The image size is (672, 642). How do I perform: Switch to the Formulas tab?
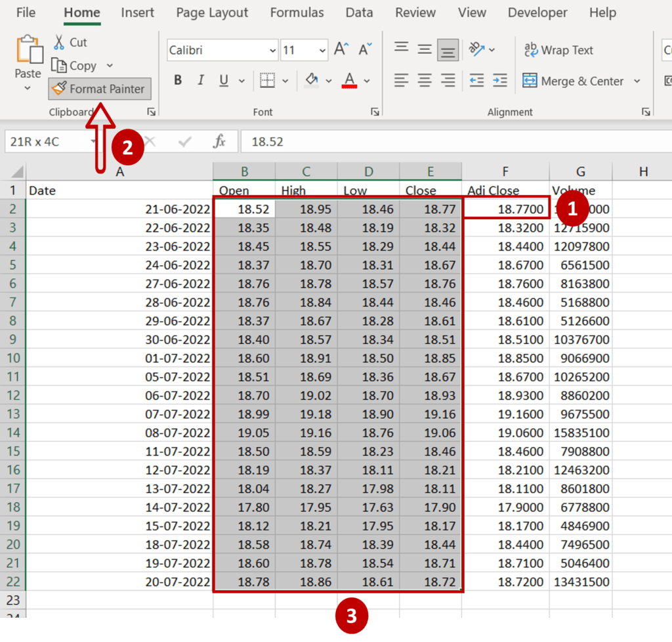[297, 12]
